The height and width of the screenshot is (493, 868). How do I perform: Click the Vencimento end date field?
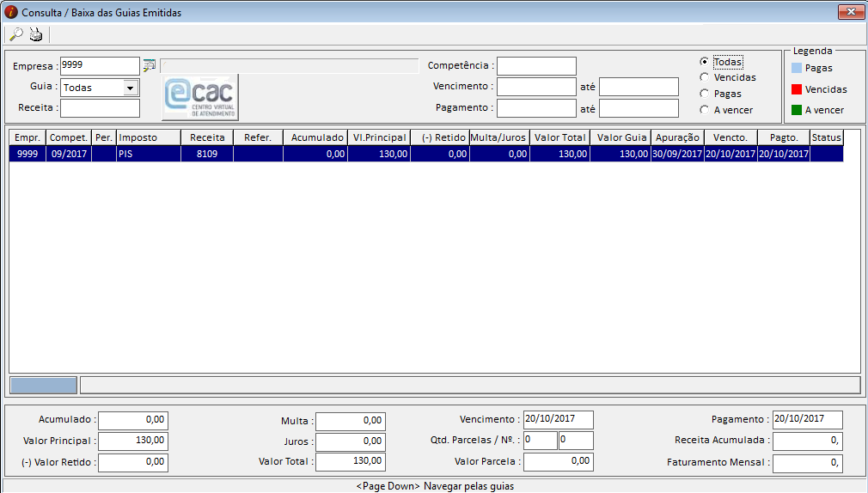point(639,87)
